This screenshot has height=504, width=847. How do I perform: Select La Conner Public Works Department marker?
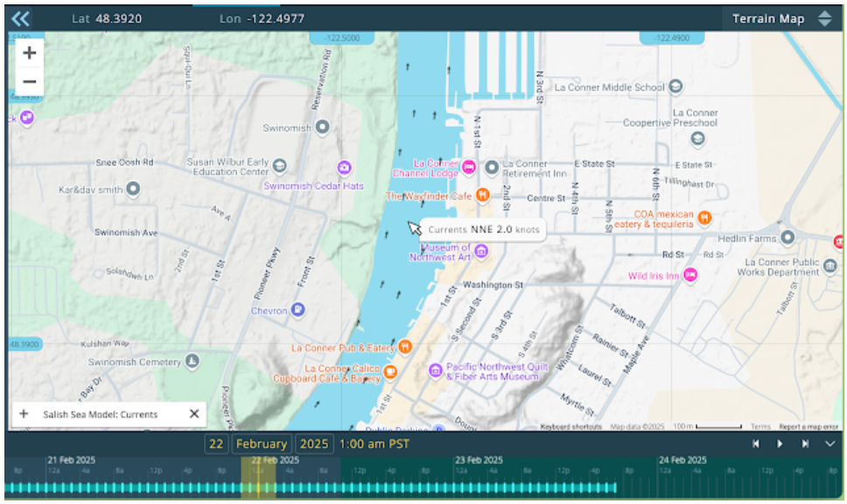point(830,266)
